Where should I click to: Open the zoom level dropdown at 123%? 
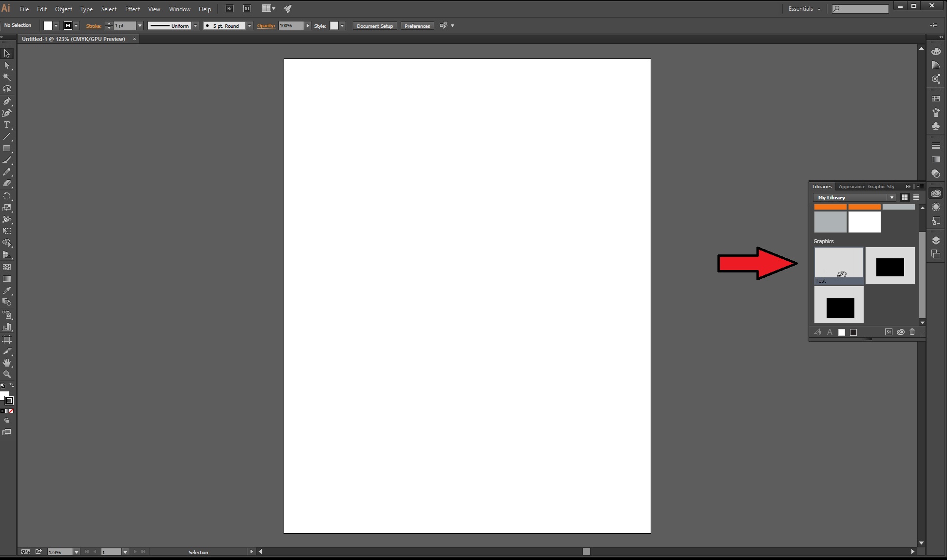point(77,552)
